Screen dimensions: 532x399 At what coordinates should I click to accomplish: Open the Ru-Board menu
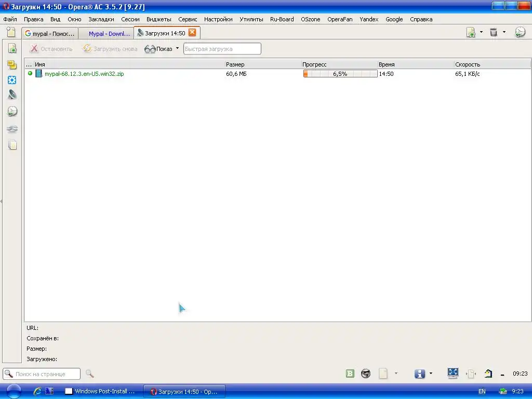[282, 19]
